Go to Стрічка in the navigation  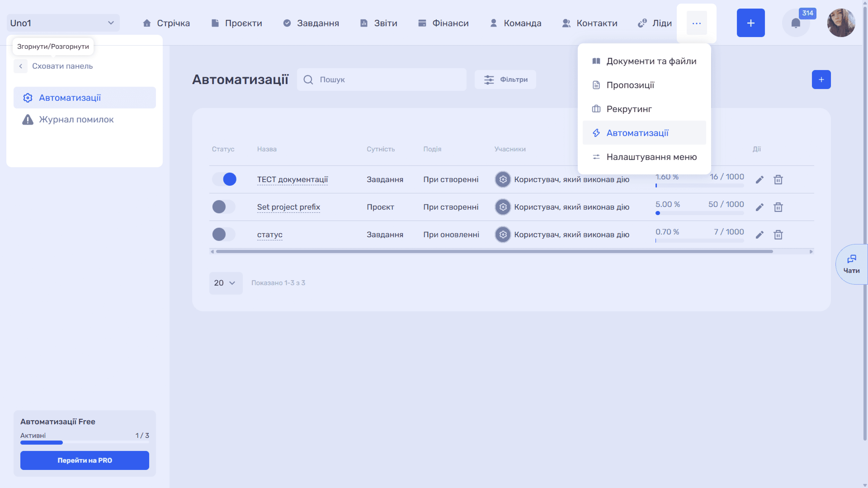tap(166, 23)
